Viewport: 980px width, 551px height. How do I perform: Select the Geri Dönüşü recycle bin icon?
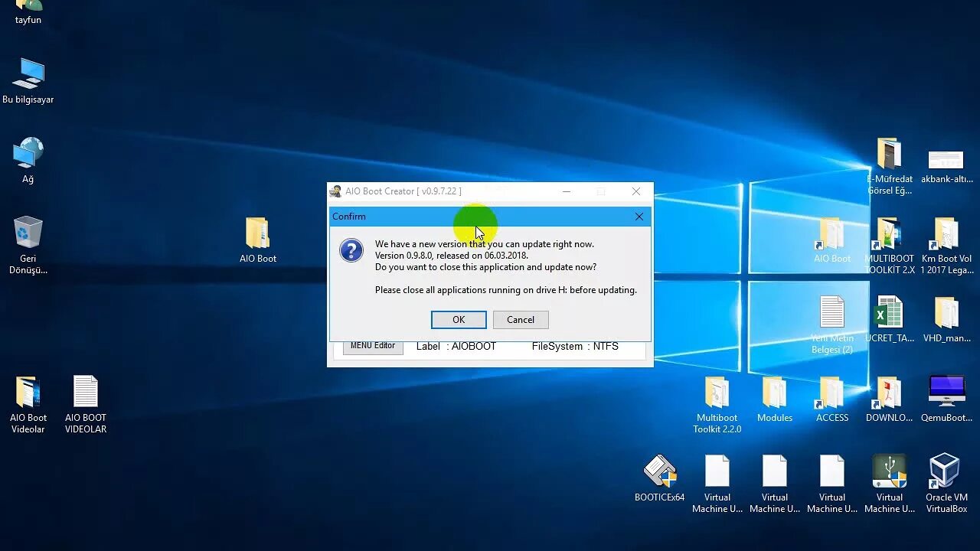[28, 245]
